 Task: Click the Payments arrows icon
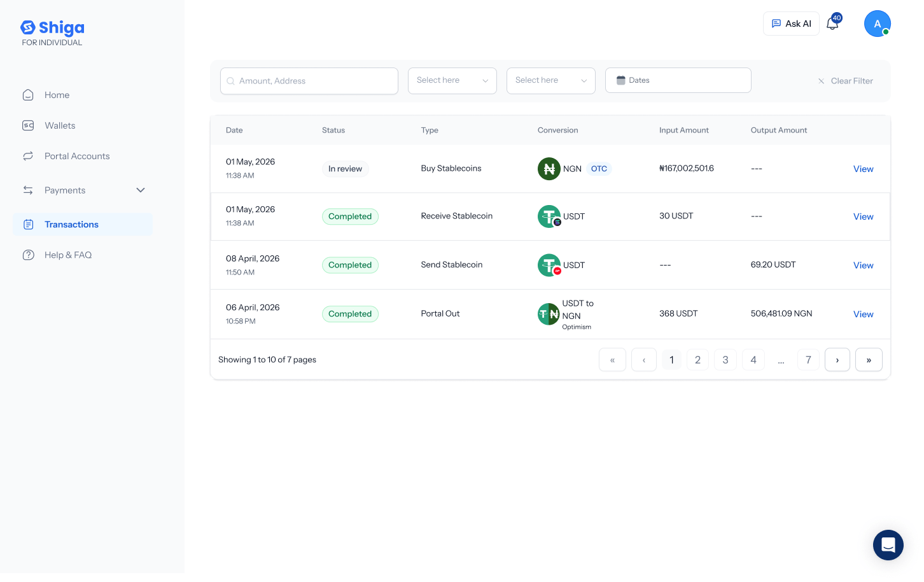pyautogui.click(x=28, y=190)
